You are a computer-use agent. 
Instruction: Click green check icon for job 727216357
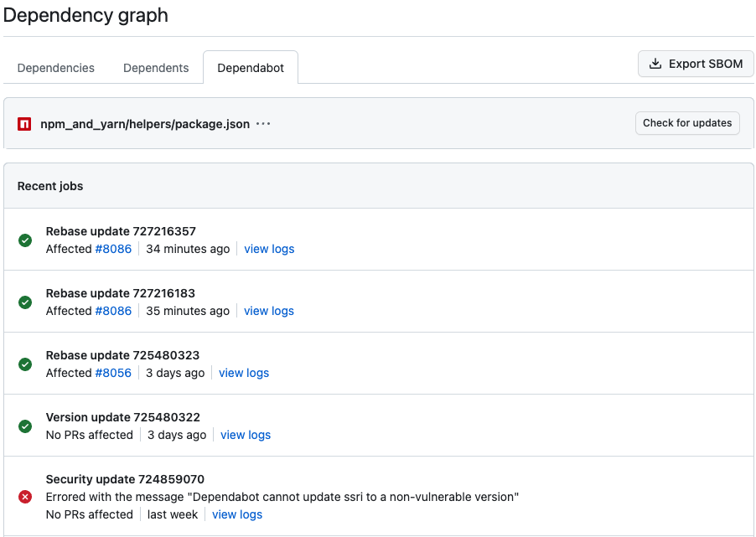point(25,240)
